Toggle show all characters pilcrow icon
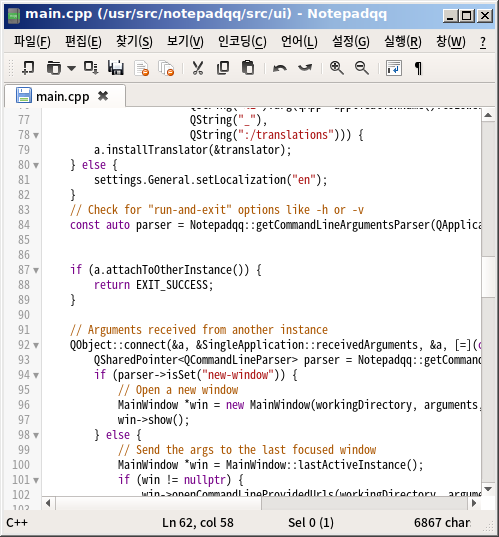The width and height of the screenshot is (499, 537). (418, 68)
